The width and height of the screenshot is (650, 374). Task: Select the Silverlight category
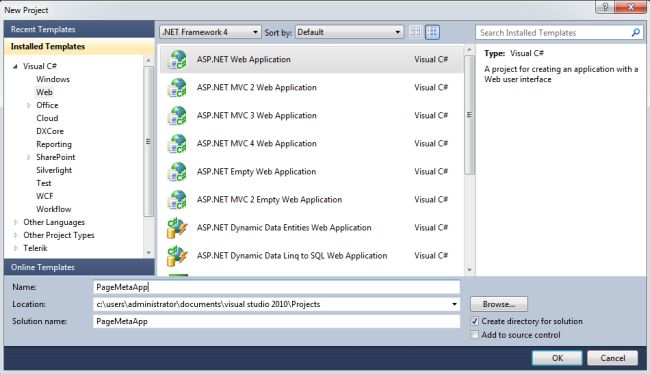pos(54,170)
